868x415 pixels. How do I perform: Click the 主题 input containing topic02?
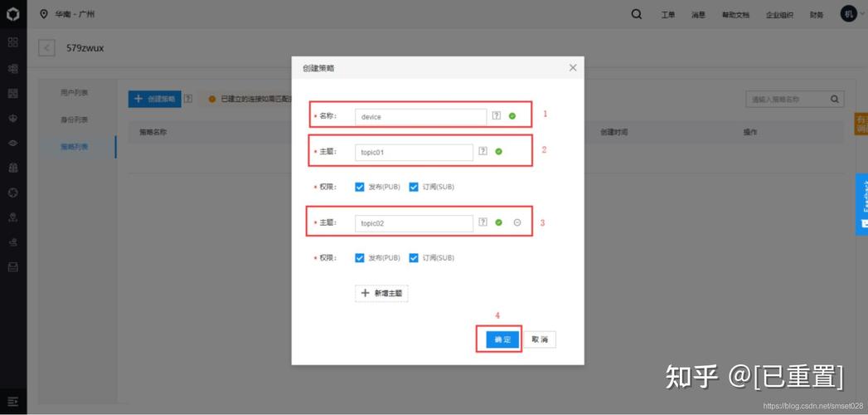click(x=414, y=222)
